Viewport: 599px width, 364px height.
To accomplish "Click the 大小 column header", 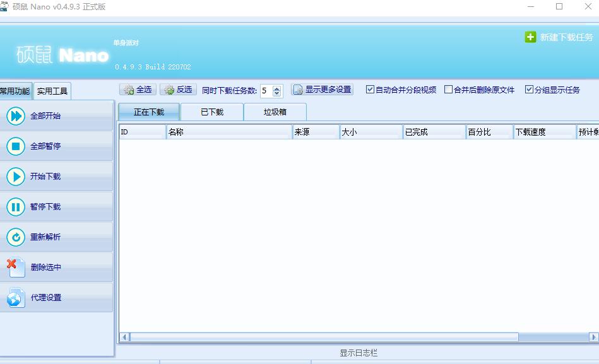I will point(371,132).
